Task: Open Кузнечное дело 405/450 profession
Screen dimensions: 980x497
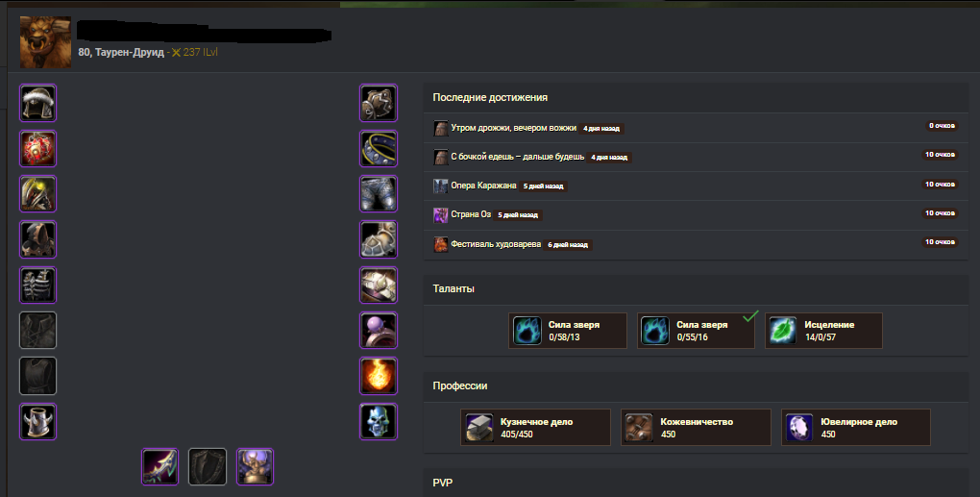Action: [x=535, y=428]
